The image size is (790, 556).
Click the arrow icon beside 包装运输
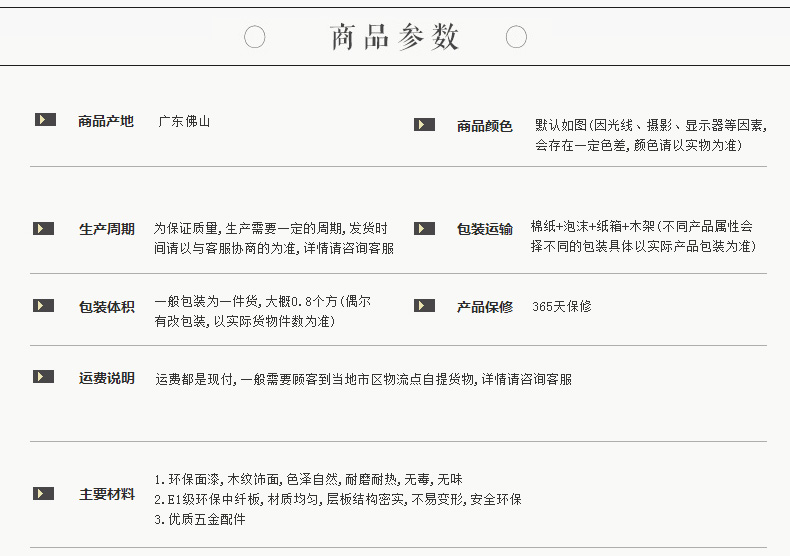424,229
